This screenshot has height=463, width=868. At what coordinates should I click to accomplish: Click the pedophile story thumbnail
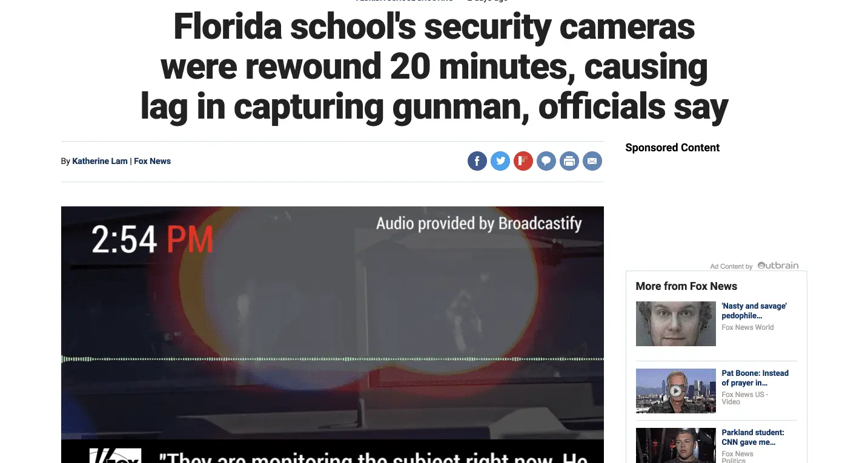[x=676, y=324]
